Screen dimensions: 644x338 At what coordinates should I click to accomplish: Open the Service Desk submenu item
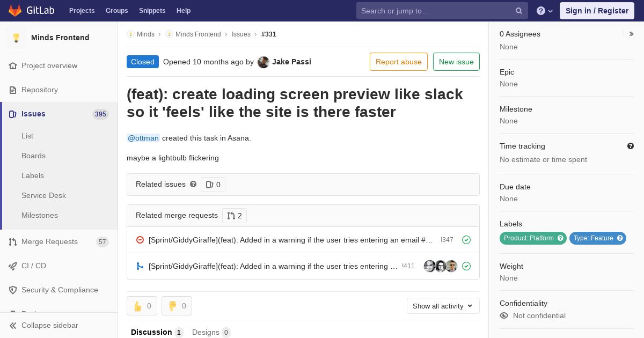point(43,195)
